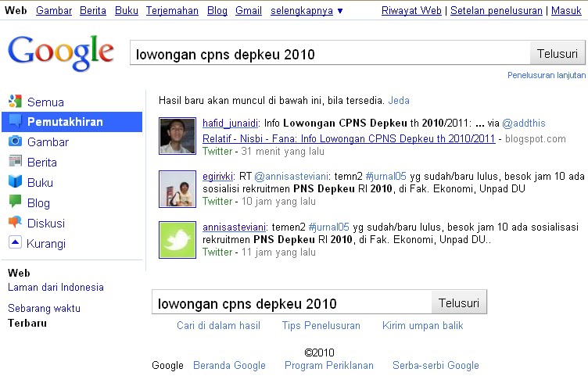Click the Blog green chat icon

[x=15, y=202]
